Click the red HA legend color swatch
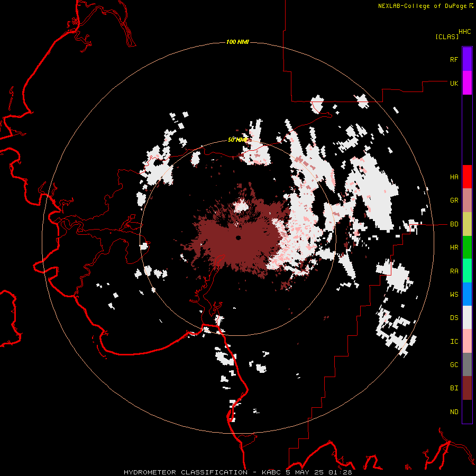This screenshot has height=476, width=476. (x=467, y=177)
